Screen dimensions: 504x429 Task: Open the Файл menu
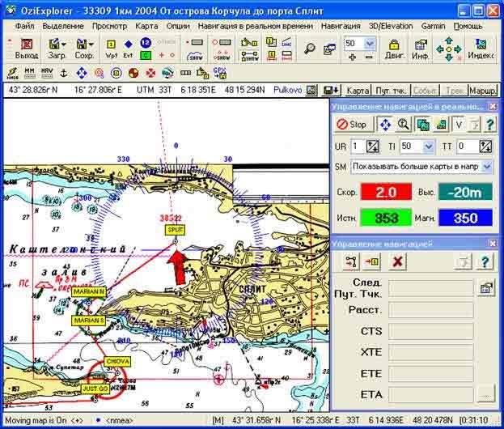pos(24,26)
